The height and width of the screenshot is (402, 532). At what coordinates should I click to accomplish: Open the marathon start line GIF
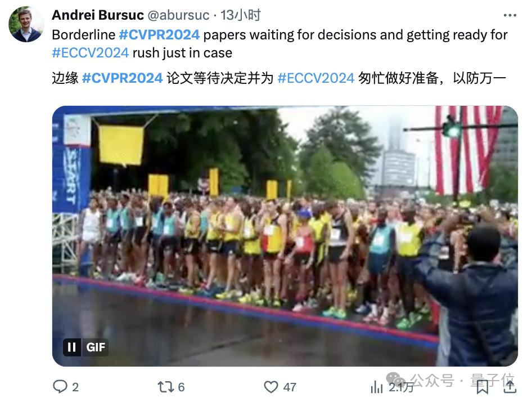tap(285, 236)
